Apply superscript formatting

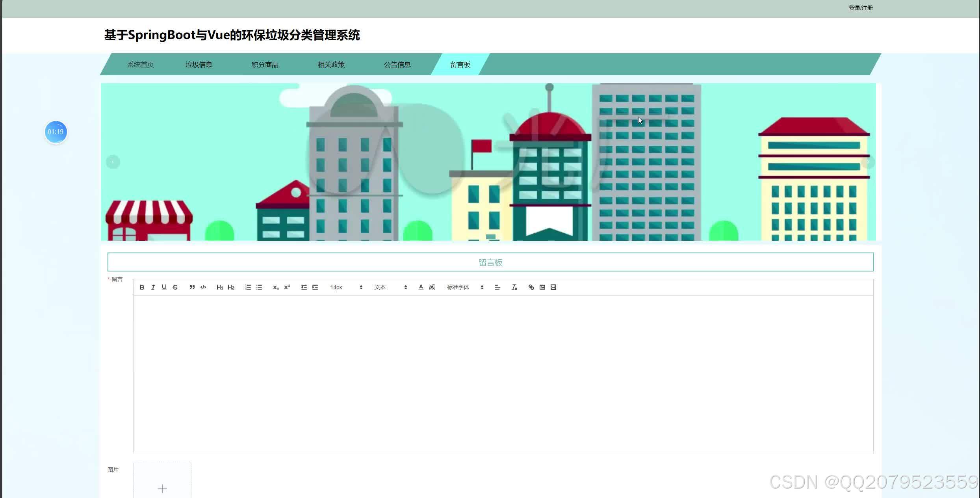click(x=287, y=287)
